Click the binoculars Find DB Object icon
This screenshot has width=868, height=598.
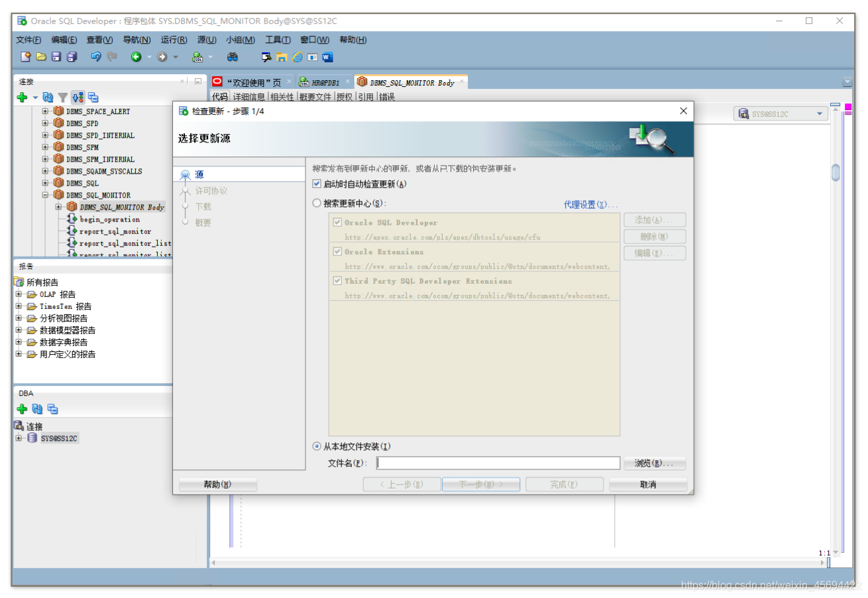click(x=233, y=57)
